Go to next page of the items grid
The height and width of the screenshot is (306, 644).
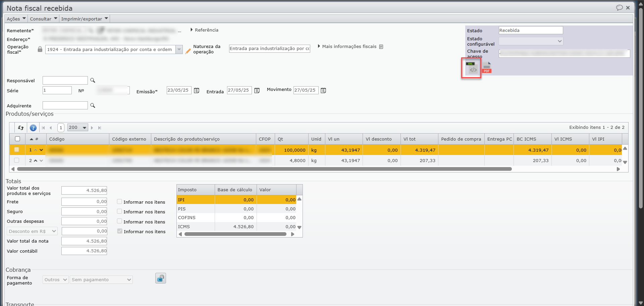[x=92, y=128]
